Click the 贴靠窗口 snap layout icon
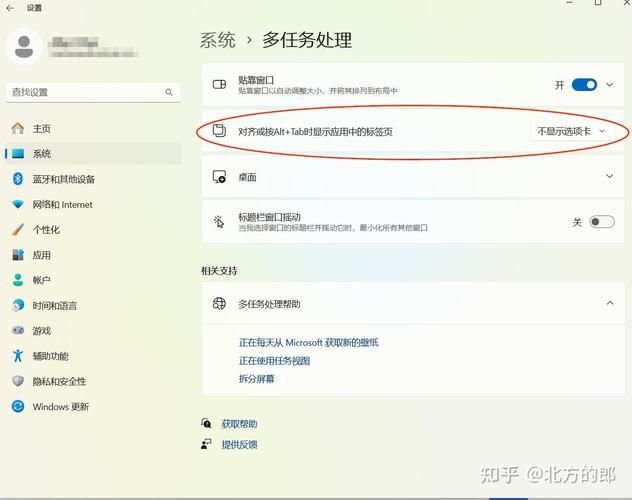The image size is (632, 500). click(x=219, y=84)
